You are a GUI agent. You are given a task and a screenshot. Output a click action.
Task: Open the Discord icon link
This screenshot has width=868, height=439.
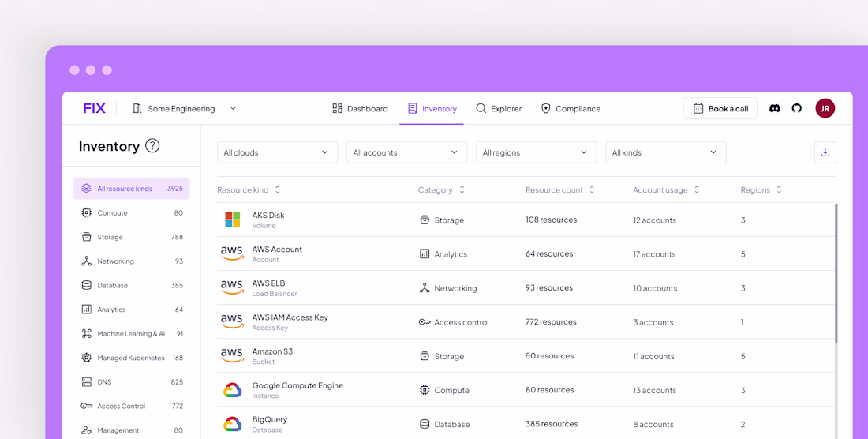tap(775, 108)
